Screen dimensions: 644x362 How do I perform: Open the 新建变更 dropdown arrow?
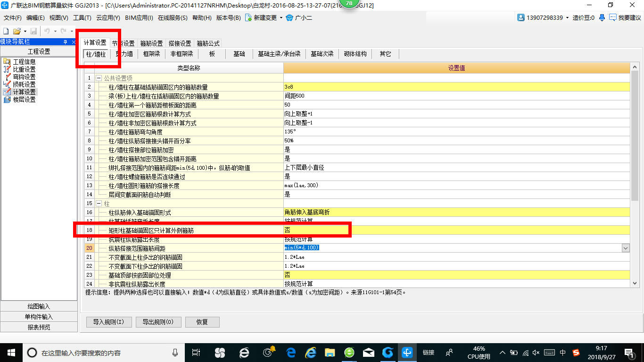pos(281,18)
